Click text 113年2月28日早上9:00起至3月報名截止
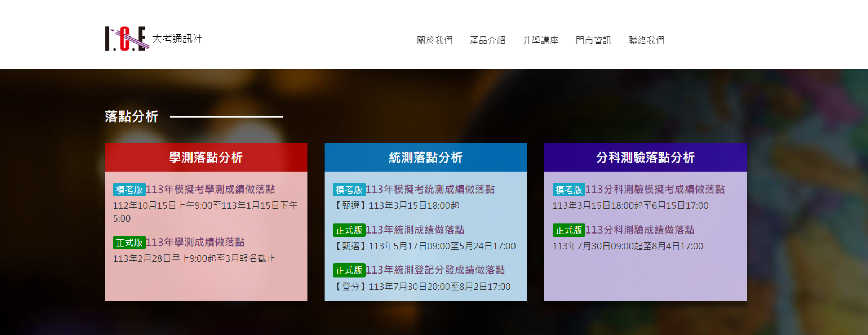This screenshot has width=868, height=335. (x=194, y=258)
